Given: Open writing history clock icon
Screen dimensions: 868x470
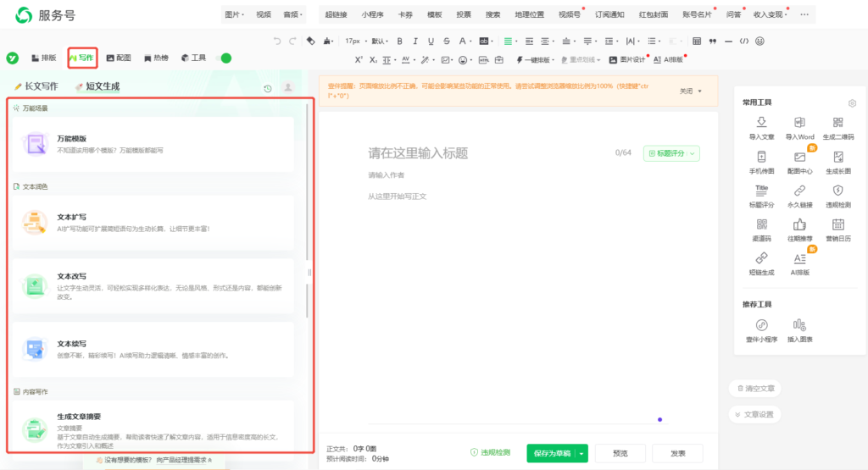Looking at the screenshot, I should click(268, 88).
